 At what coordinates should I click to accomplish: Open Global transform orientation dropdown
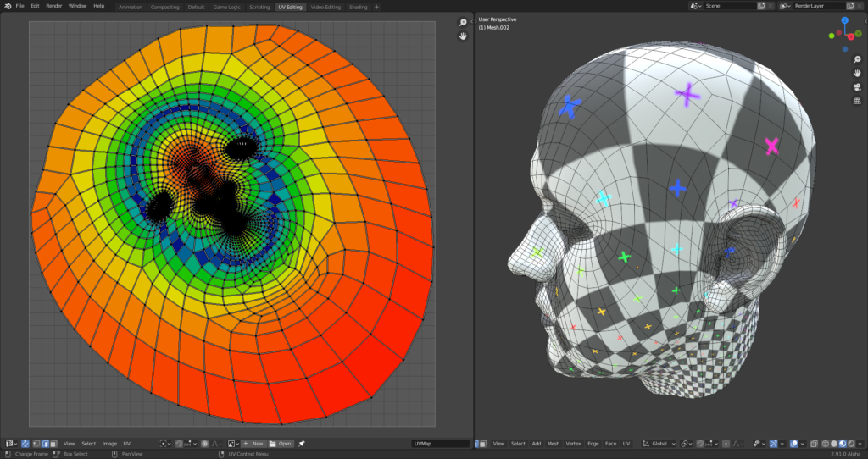[659, 444]
